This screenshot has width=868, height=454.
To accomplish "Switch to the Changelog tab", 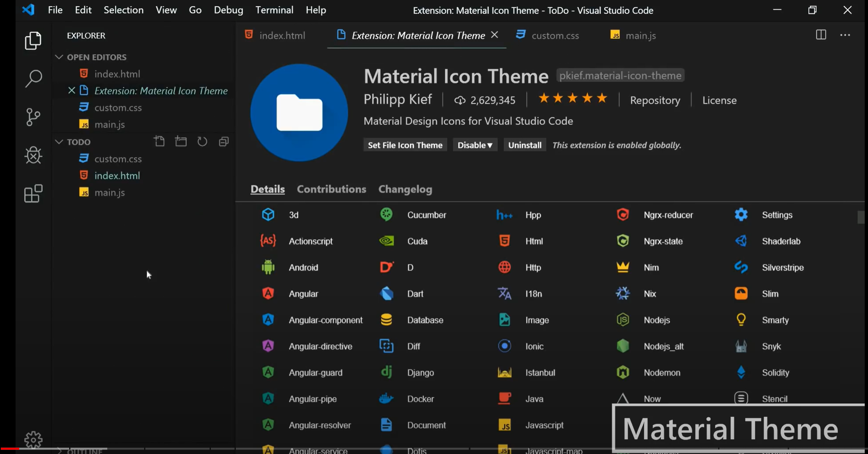I will point(405,189).
